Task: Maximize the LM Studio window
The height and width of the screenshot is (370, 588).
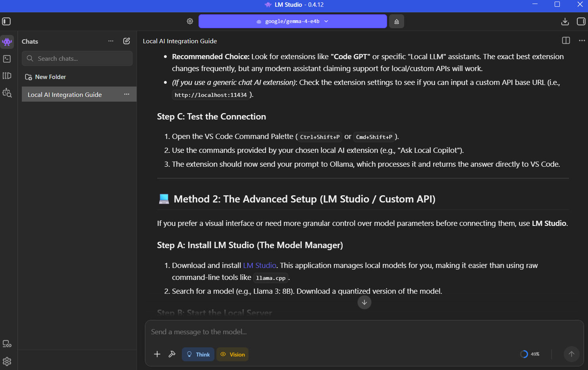Action: (x=557, y=4)
